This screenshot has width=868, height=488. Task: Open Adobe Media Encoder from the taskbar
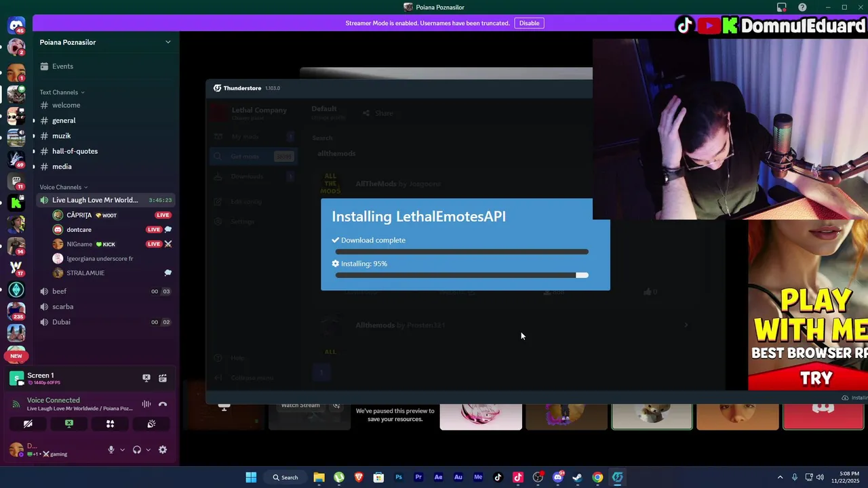(478, 477)
